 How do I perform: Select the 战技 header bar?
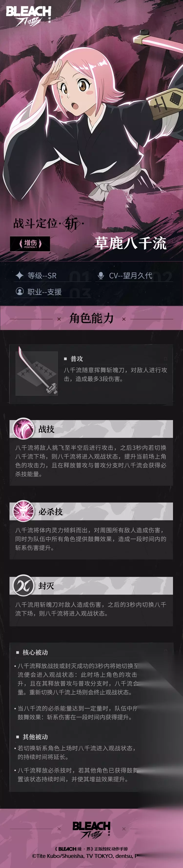91,429
